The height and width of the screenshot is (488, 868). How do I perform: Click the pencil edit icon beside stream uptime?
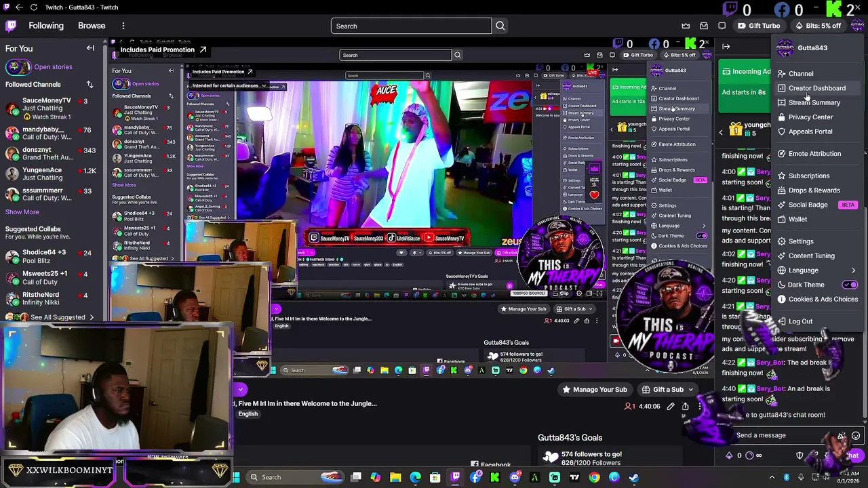coord(671,407)
